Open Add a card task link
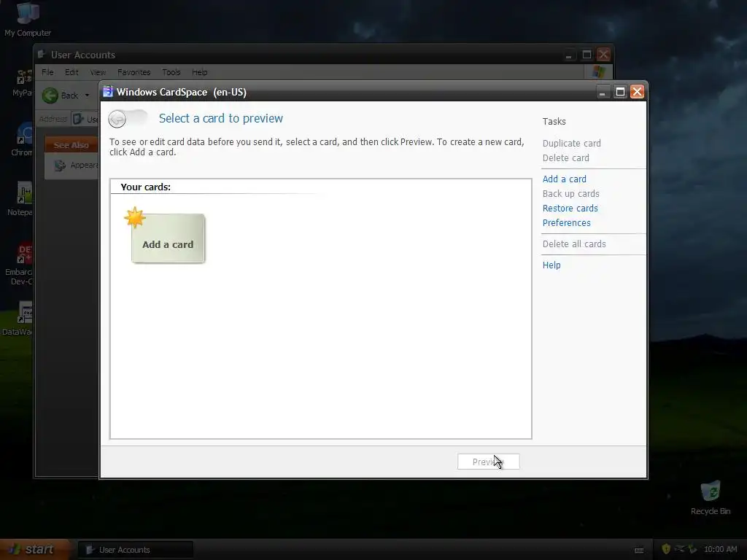The image size is (747, 560). [564, 179]
